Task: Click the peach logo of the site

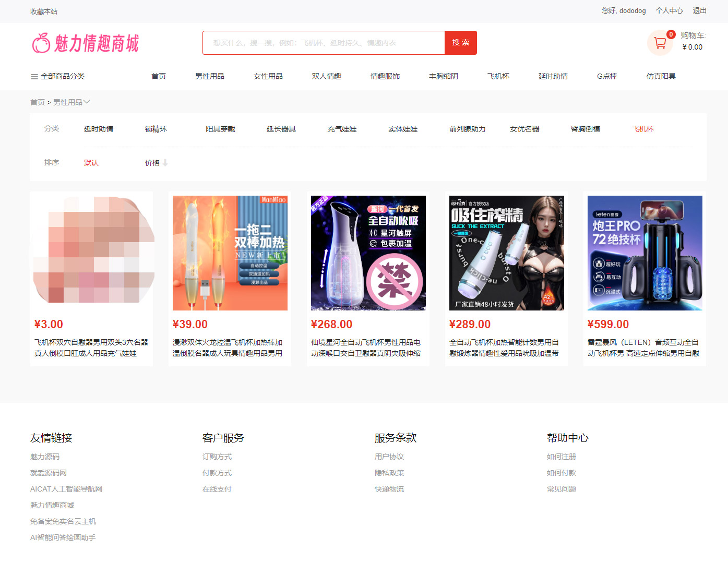Action: pos(41,43)
